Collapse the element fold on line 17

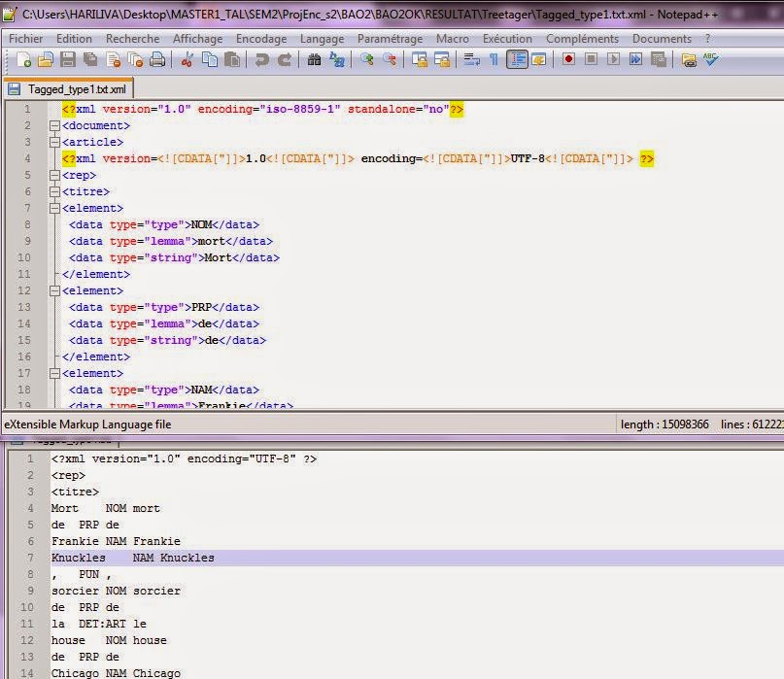(x=55, y=373)
